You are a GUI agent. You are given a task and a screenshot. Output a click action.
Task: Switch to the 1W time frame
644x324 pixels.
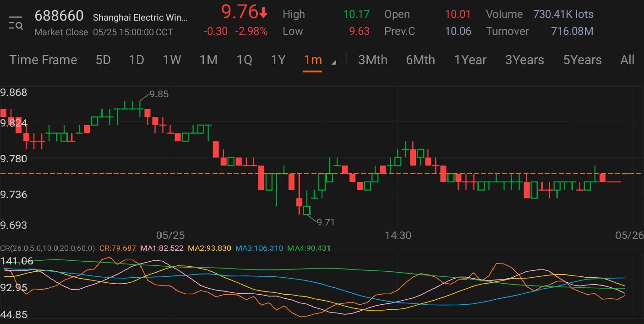(x=172, y=60)
